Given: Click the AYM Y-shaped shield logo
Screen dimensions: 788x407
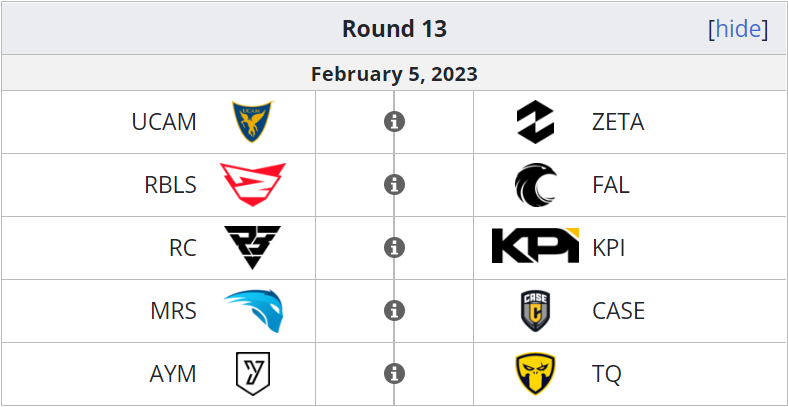Looking at the screenshot, I should pyautogui.click(x=253, y=374).
